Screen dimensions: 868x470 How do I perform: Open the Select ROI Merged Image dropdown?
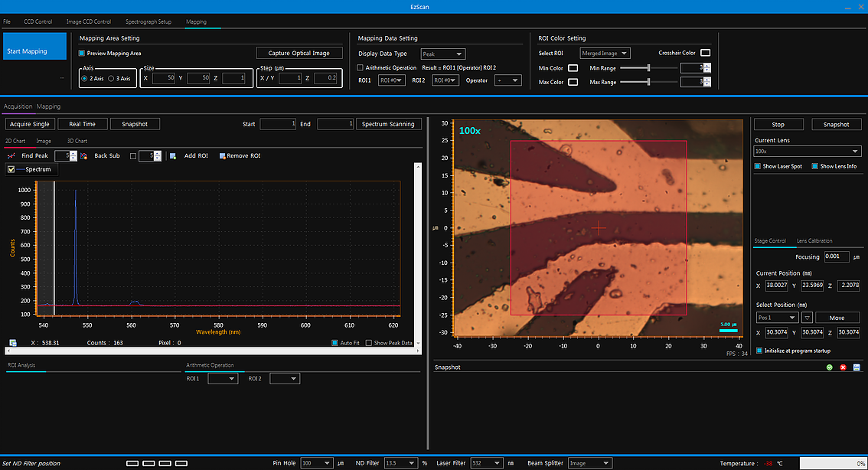pos(605,53)
